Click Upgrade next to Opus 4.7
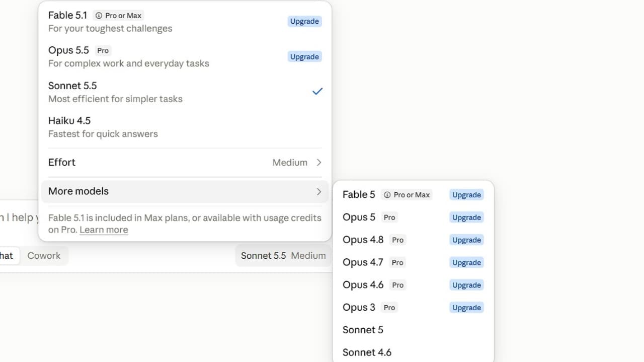The image size is (644, 362). pos(466,262)
